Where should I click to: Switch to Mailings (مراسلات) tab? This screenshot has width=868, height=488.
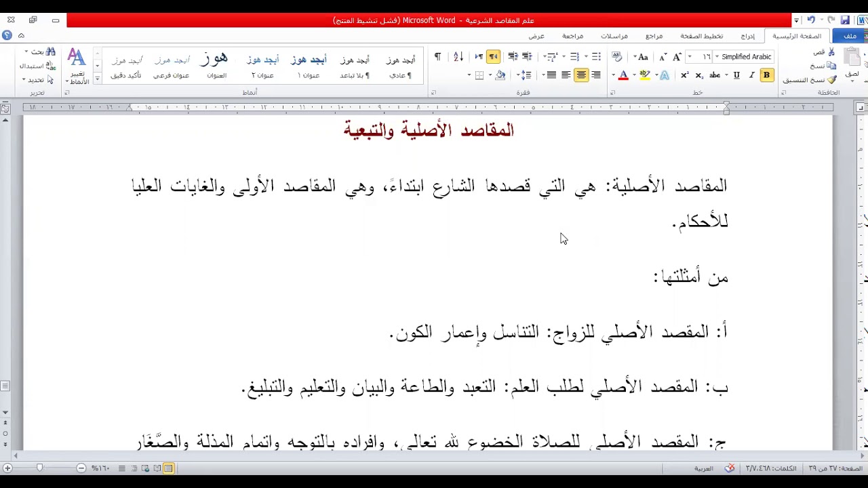click(614, 36)
